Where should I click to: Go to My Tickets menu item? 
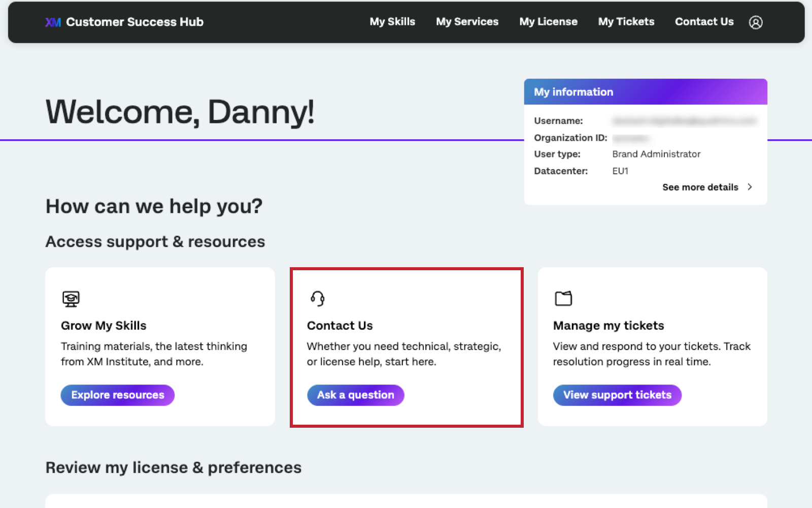tap(626, 22)
